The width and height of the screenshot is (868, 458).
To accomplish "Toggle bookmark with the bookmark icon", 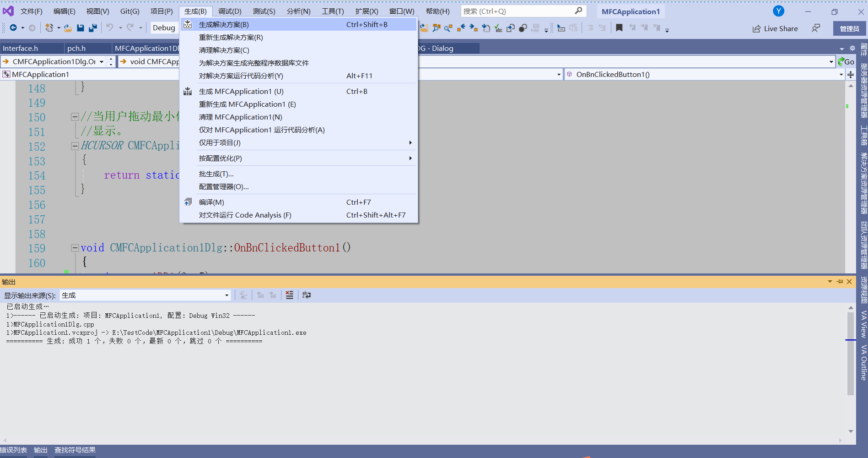I will pyautogui.click(x=619, y=28).
